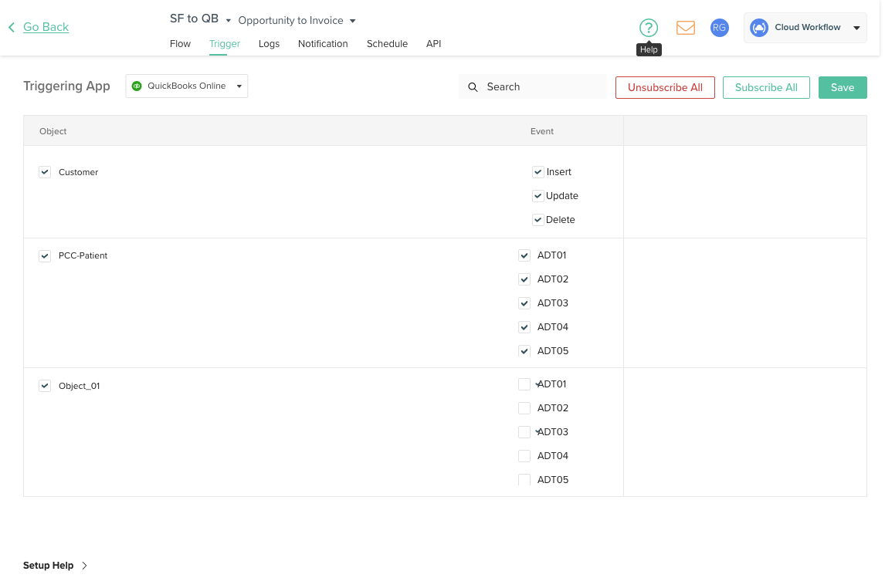Expand the Opportunity to Invoice dropdown

click(x=352, y=21)
